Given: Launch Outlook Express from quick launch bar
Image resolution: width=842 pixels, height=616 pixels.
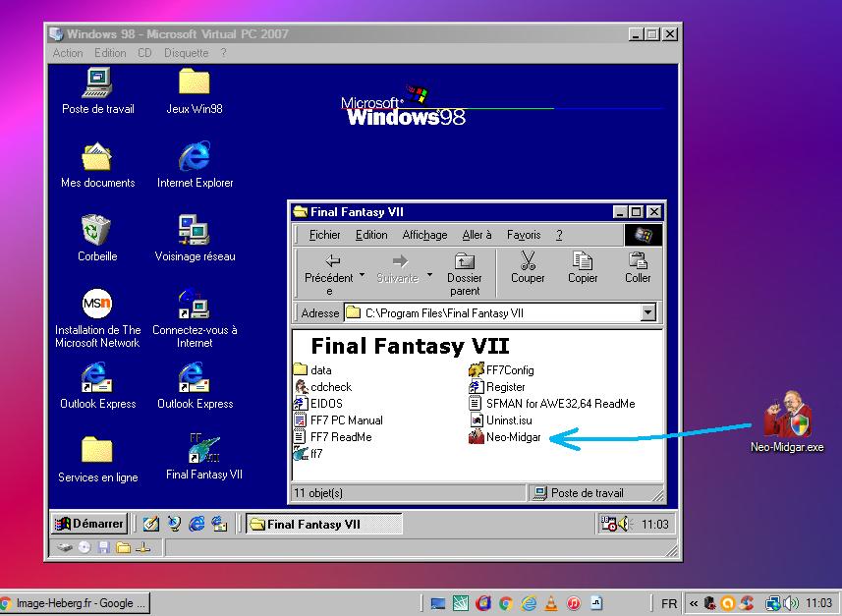Looking at the screenshot, I should click(219, 524).
